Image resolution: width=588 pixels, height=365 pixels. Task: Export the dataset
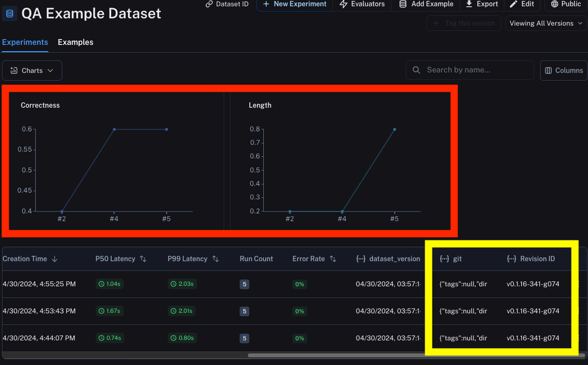[482, 4]
